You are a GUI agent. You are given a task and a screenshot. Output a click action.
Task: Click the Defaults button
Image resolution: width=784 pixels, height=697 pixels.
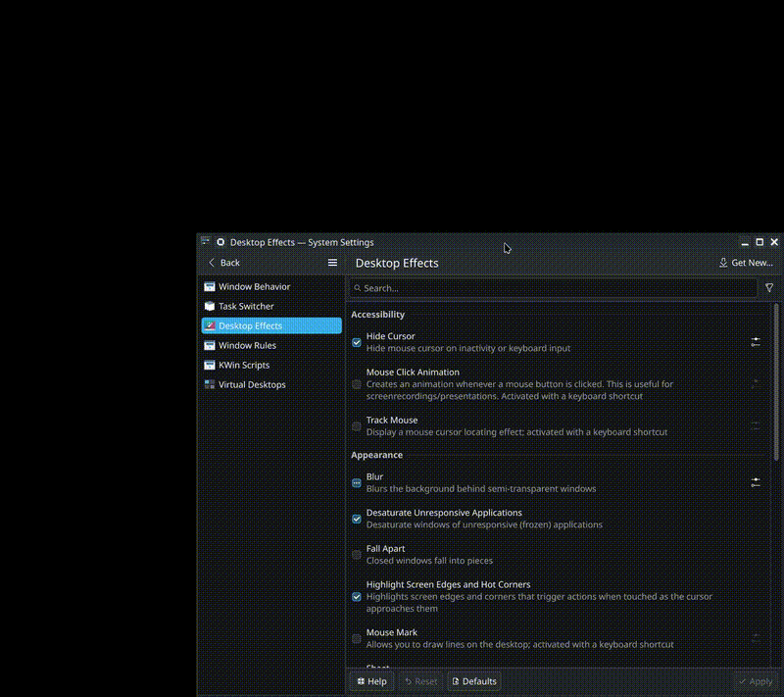[x=474, y=681]
